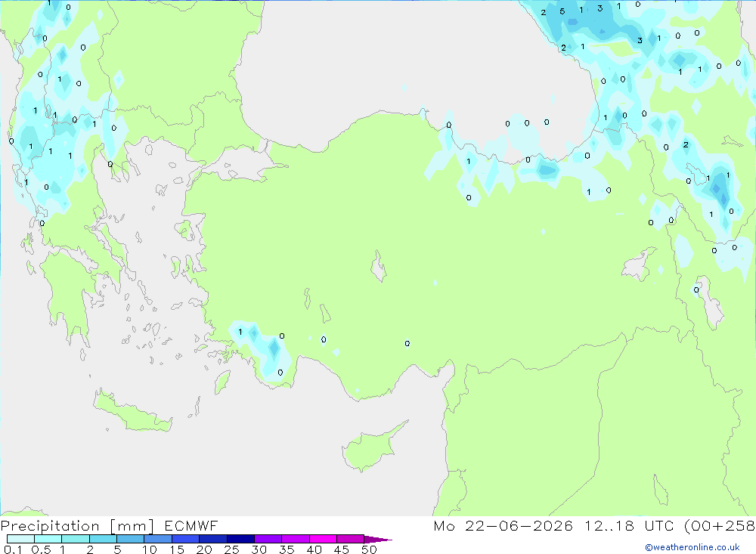Viewport: 756px width, 554px height.
Task: Click the '40' legend scale label
Action: [x=314, y=549]
